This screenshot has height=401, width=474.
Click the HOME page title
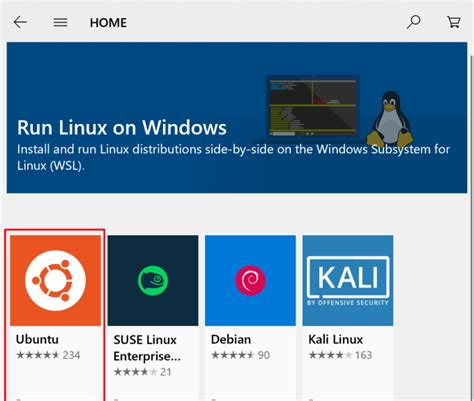(x=108, y=23)
